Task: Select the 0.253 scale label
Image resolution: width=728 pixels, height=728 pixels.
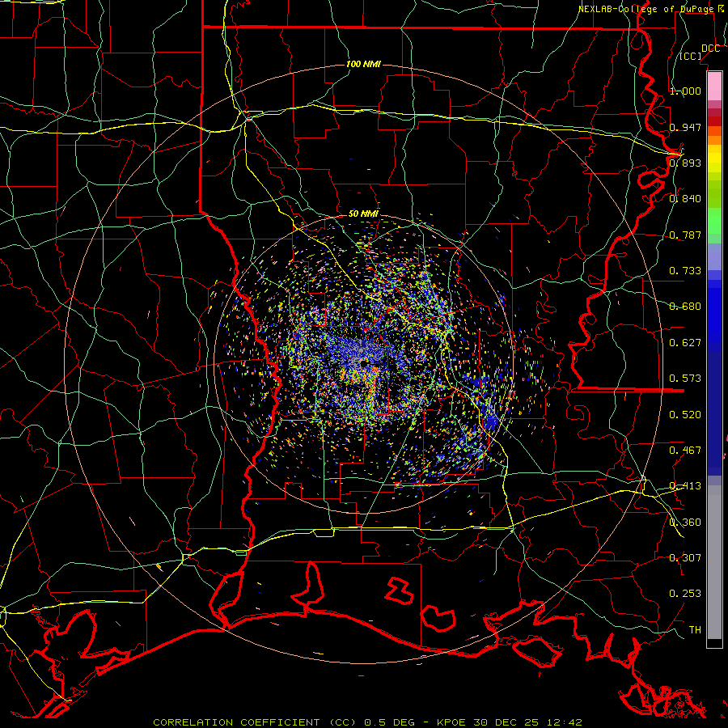Action: click(x=685, y=594)
